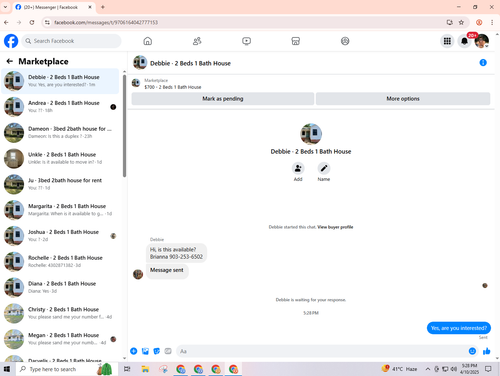500x376 pixels.
Task: Send a thumbs up like
Action: click(487, 351)
